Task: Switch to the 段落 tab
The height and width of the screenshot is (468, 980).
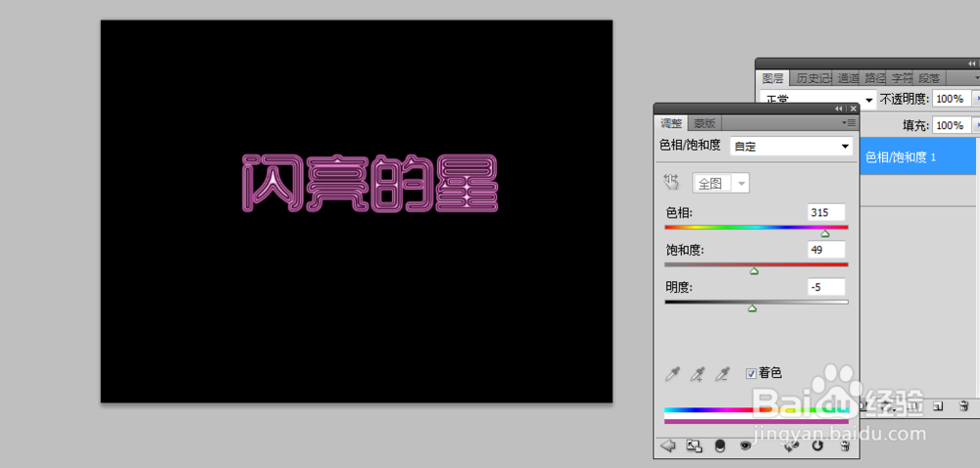Action: pyautogui.click(x=930, y=78)
